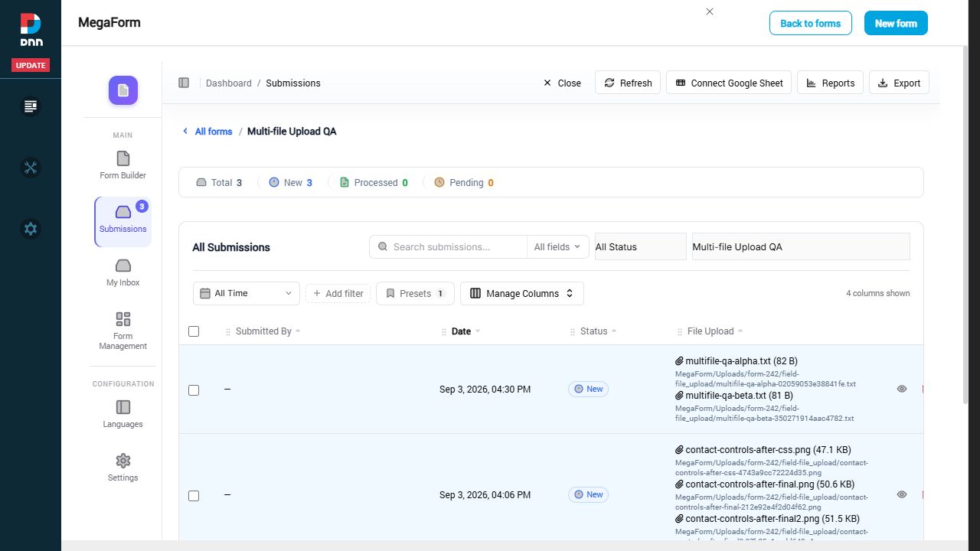Click the purple MegaForm document icon
Image resolution: width=980 pixels, height=551 pixels.
tap(123, 90)
